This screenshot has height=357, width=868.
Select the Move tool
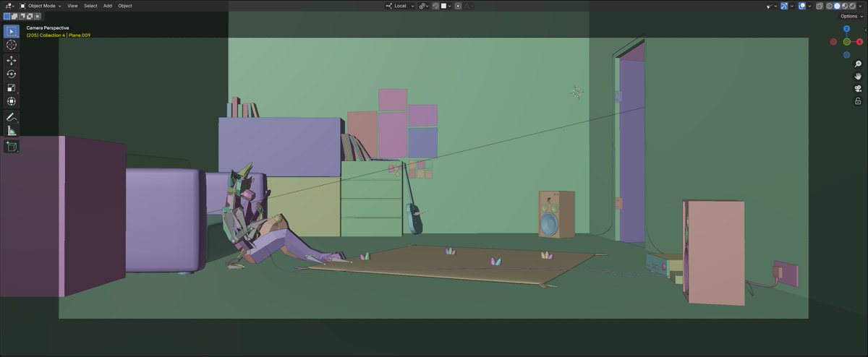[x=11, y=61]
